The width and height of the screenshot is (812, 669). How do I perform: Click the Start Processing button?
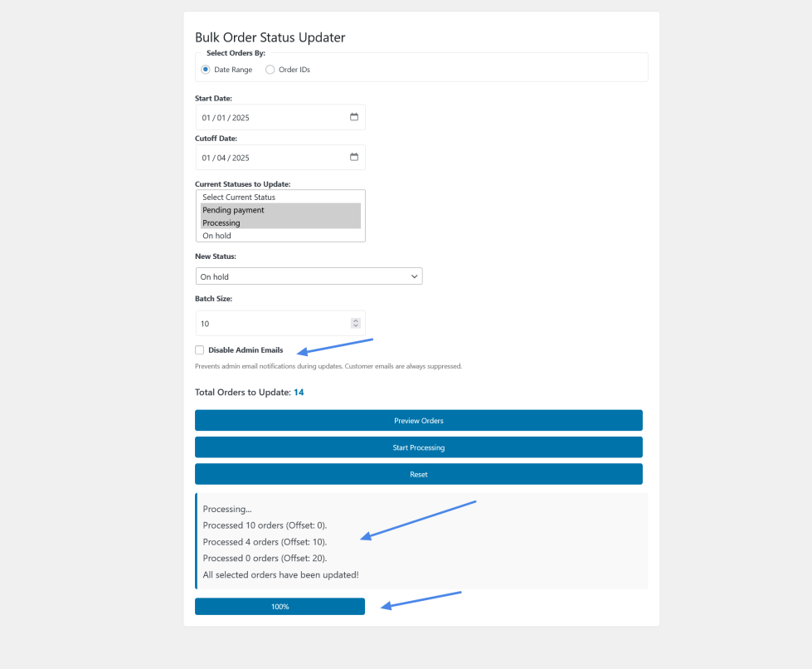[x=418, y=447]
